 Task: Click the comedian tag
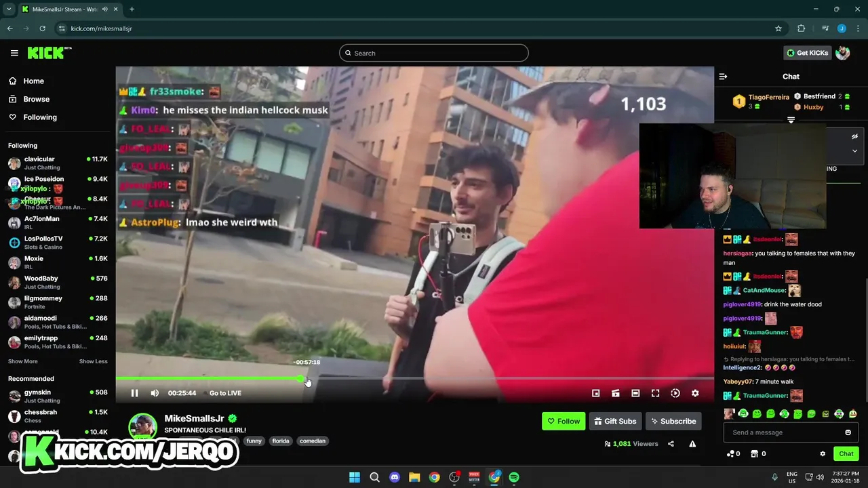coord(313,441)
